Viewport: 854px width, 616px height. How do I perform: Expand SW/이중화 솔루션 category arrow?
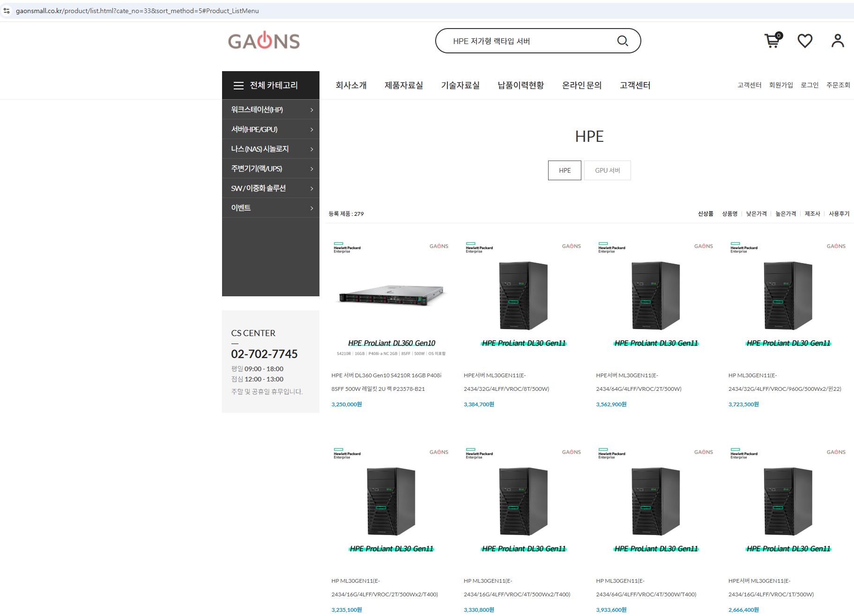click(x=312, y=189)
